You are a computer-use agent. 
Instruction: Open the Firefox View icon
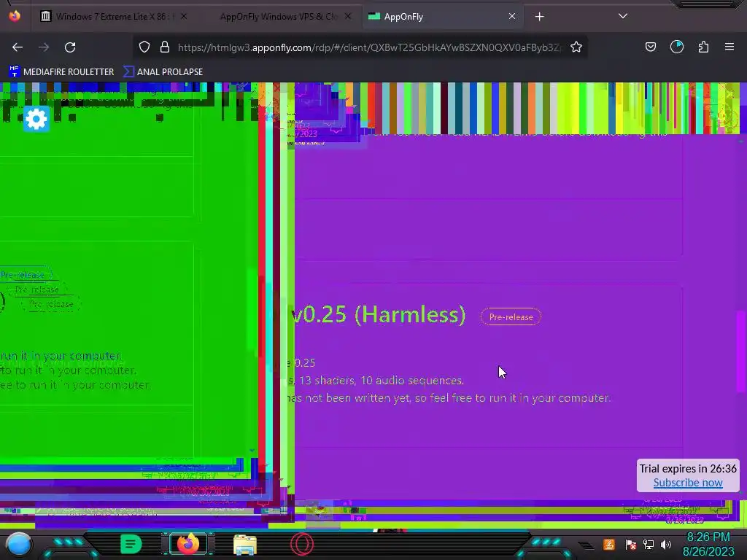point(15,16)
